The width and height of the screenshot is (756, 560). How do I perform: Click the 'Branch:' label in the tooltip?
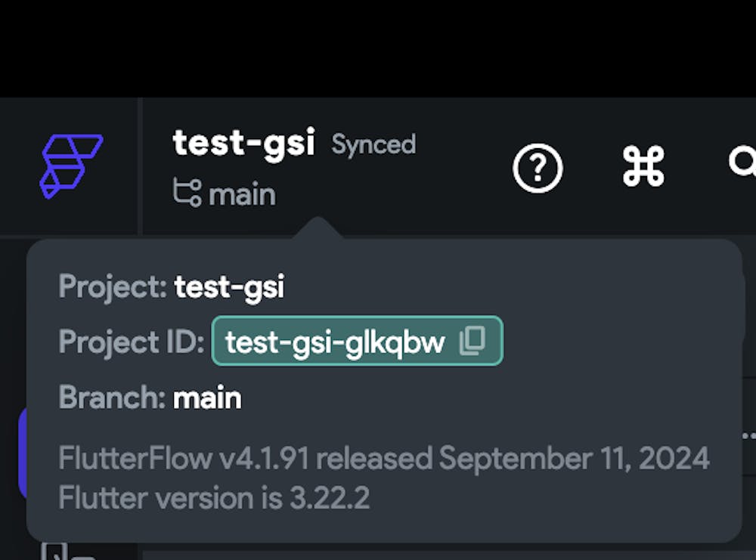112,398
